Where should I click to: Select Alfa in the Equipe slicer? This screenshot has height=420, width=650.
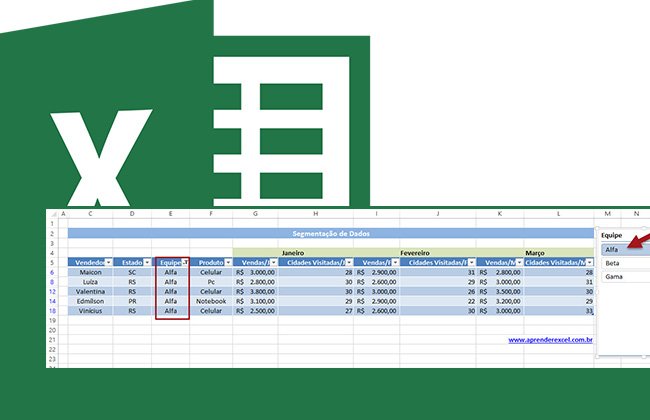click(x=626, y=250)
